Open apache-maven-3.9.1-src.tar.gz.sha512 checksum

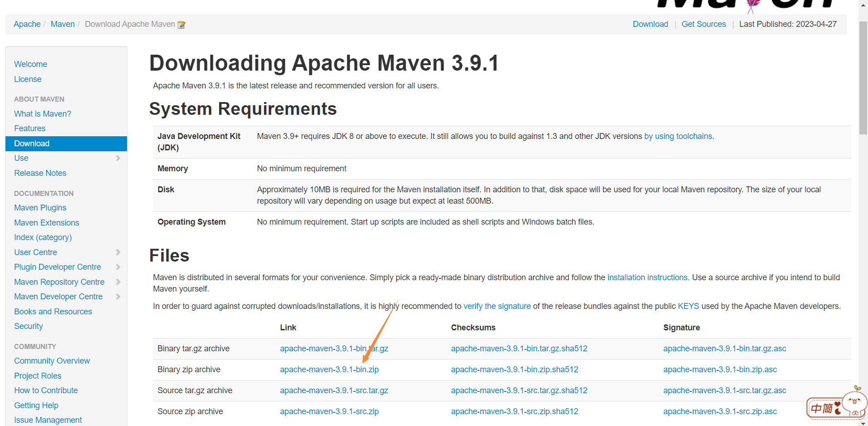pos(519,390)
